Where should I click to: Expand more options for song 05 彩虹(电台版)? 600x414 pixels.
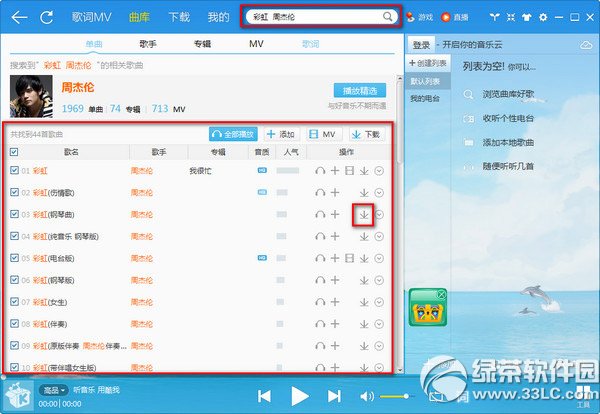(379, 259)
